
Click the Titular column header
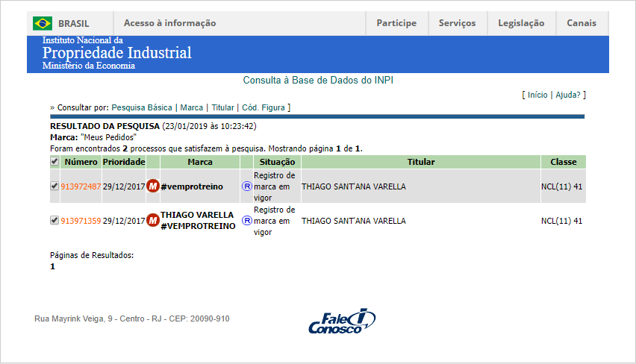tap(420, 162)
